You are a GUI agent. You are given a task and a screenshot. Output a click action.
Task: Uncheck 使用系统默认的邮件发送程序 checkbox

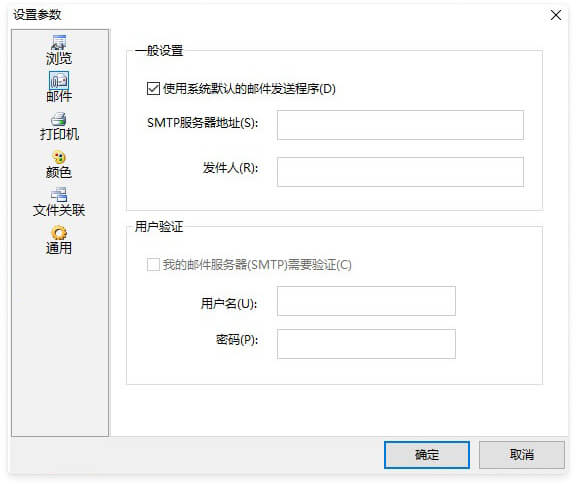(153, 89)
